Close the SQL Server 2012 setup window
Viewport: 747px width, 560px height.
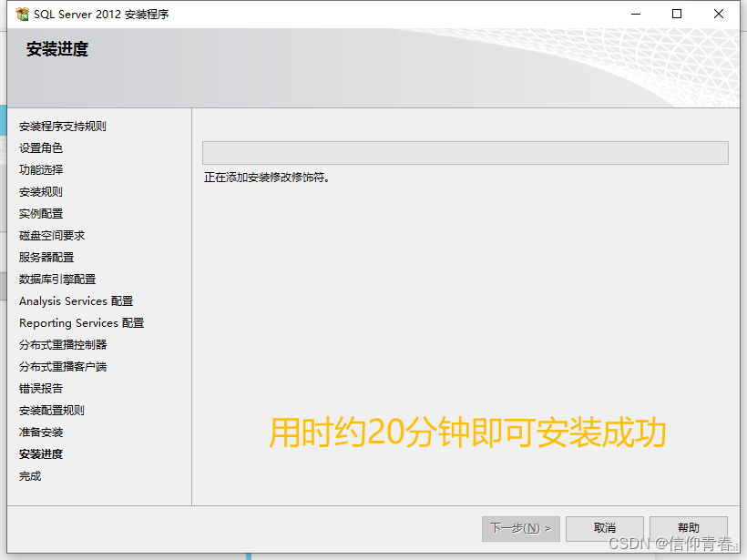pos(719,14)
